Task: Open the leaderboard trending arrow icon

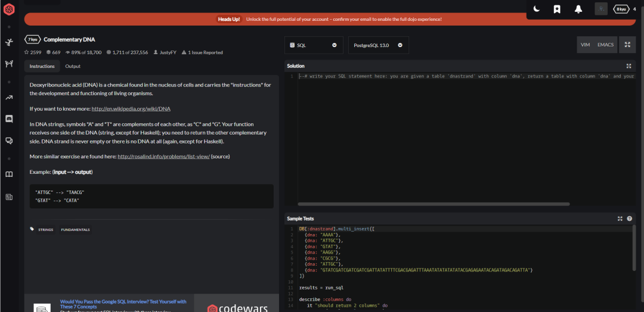Action: 9,97
